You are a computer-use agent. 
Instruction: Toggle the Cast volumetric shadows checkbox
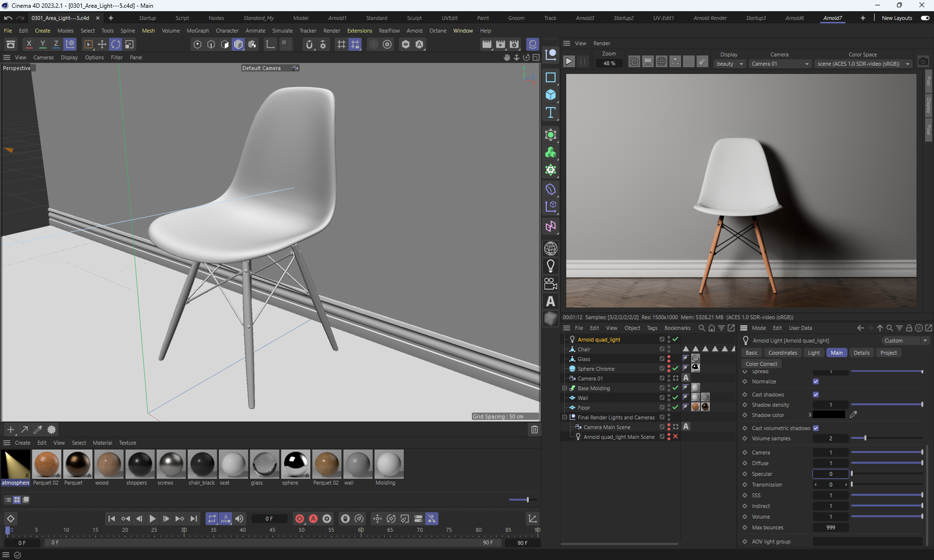(816, 428)
